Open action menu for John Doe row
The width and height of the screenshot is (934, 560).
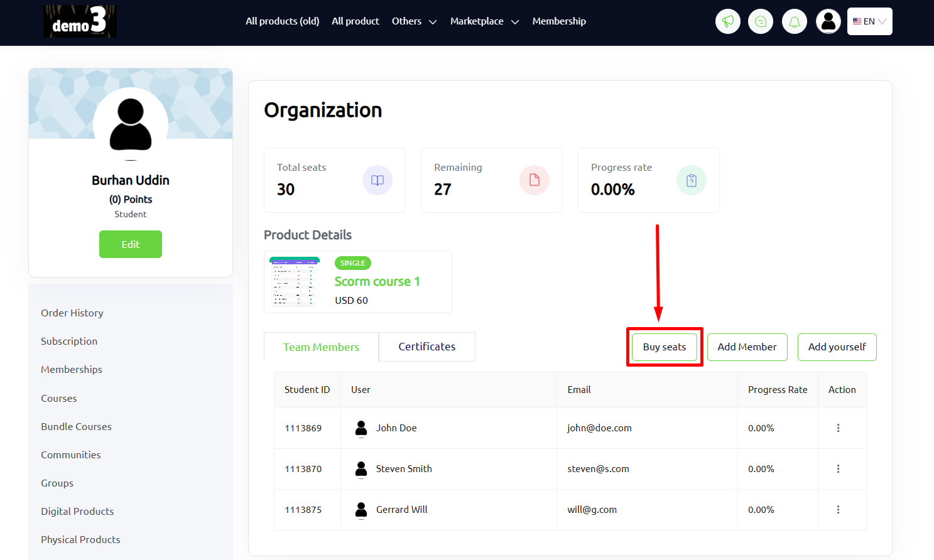click(x=838, y=428)
